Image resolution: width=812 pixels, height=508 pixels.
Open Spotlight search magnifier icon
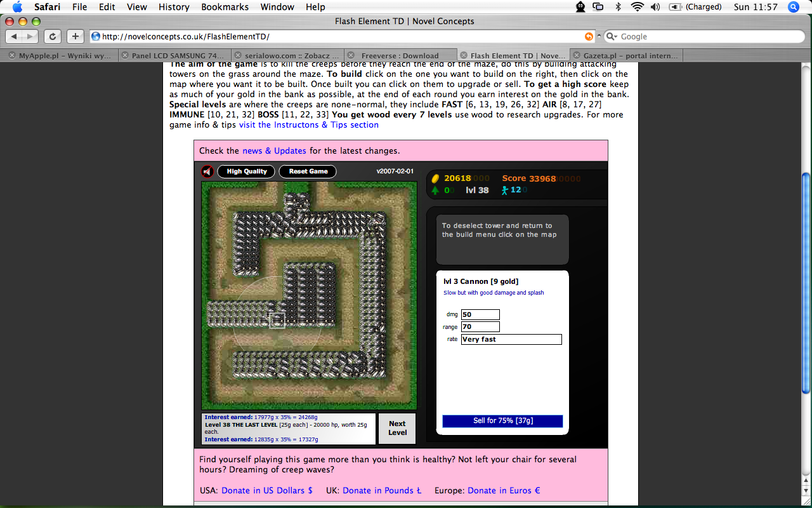coord(793,7)
